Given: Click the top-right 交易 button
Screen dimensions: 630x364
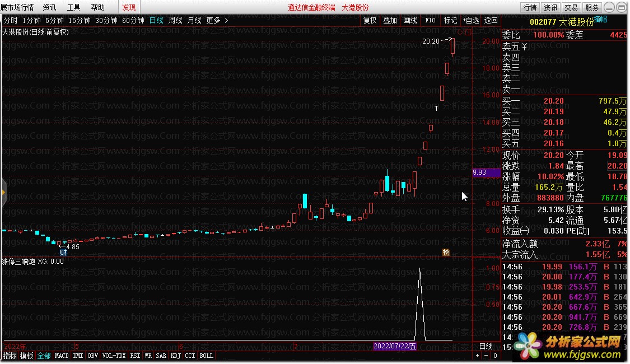Looking at the screenshot, I should [x=571, y=7].
